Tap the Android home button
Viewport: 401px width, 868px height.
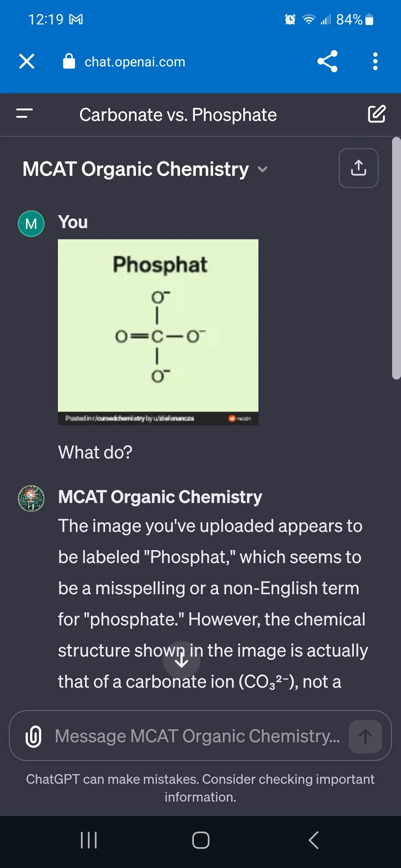pyautogui.click(x=200, y=840)
